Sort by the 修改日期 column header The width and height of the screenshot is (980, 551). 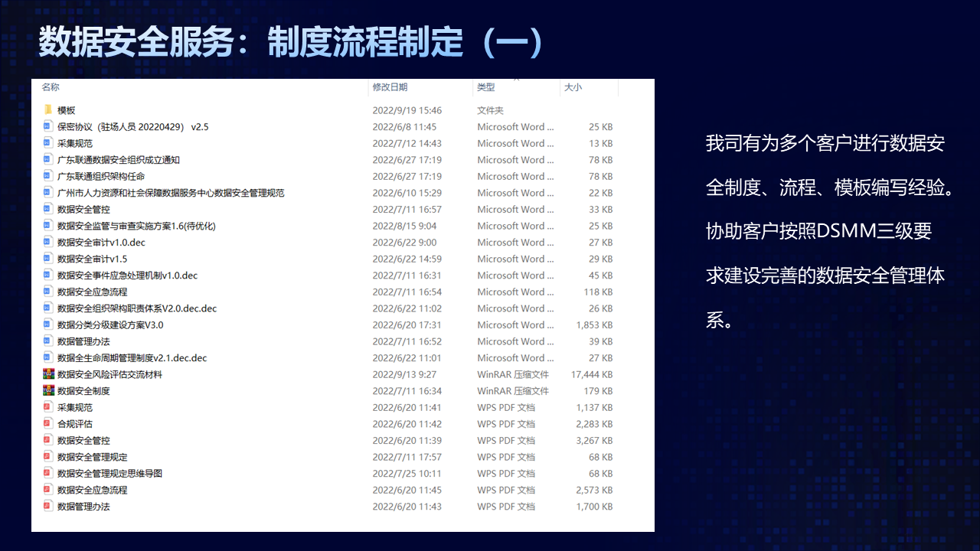[x=390, y=87]
